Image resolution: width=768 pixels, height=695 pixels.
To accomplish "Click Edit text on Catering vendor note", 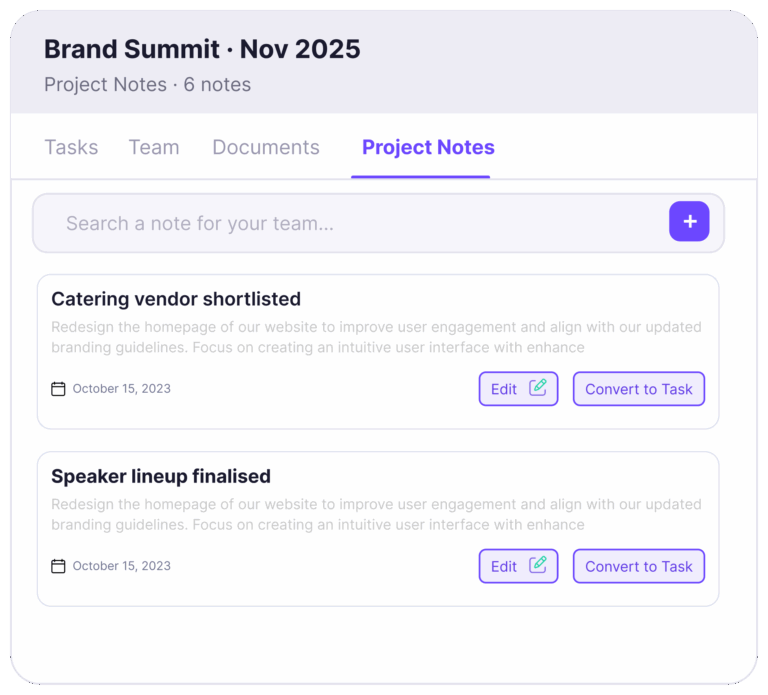I will (x=504, y=389).
